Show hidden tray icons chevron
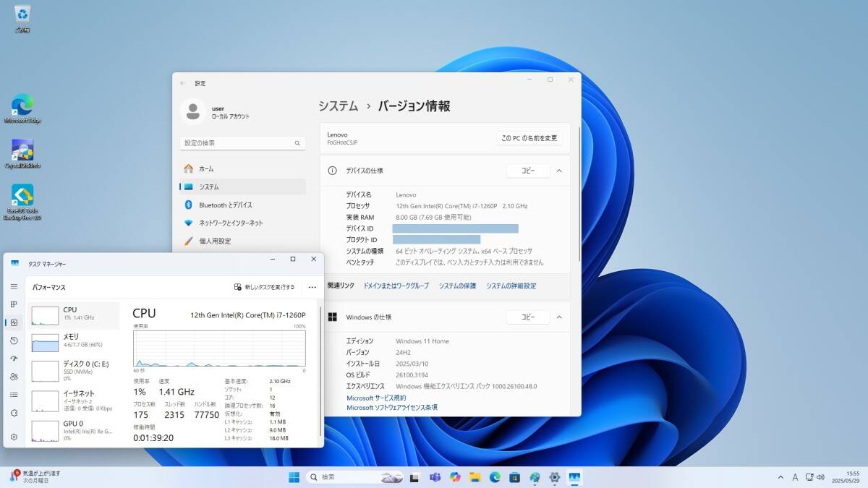 pyautogui.click(x=780, y=477)
